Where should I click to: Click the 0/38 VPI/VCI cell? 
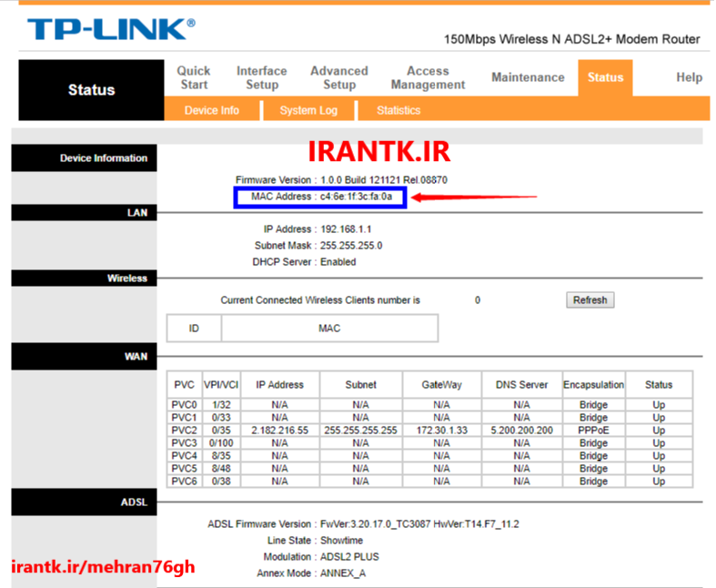[221, 482]
